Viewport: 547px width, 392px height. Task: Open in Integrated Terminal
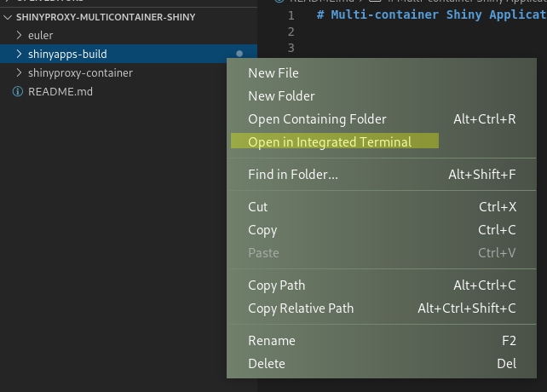[330, 142]
